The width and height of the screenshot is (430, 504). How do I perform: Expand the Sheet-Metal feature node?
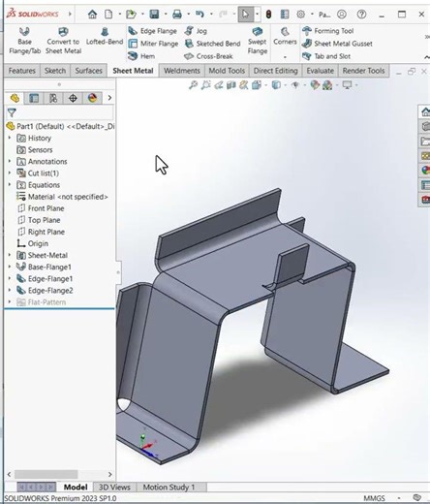[10, 255]
